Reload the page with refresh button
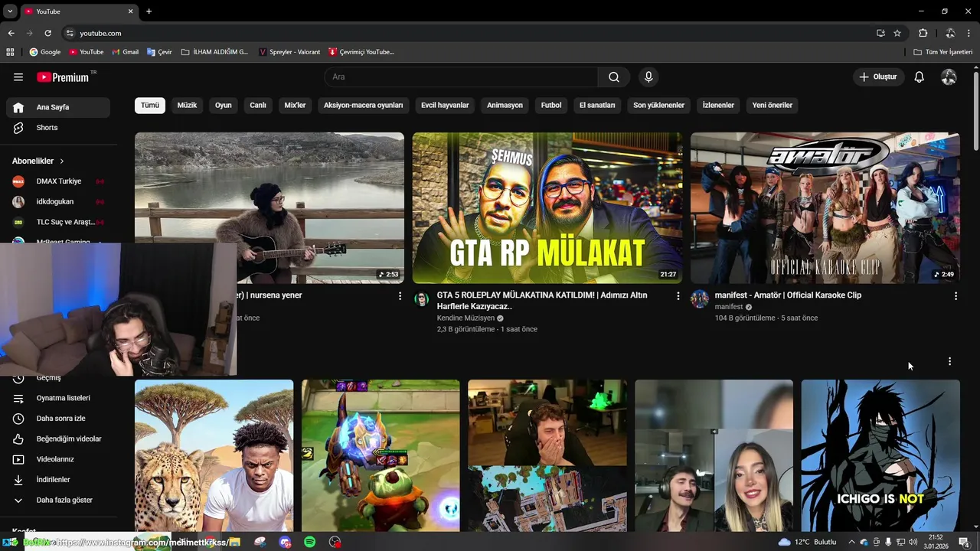 click(47, 33)
